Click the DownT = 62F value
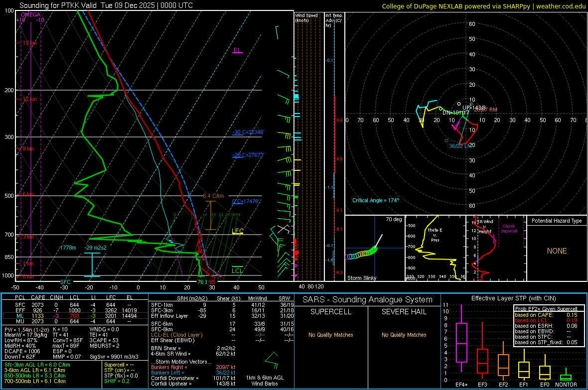The width and height of the screenshot is (588, 390). (x=20, y=357)
